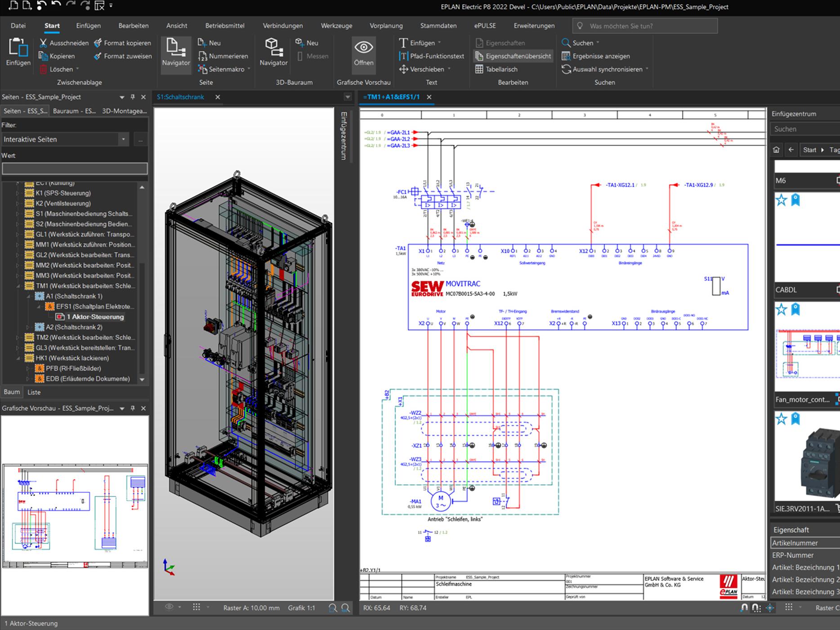Click Ergebnisse anzeigen icon

(x=566, y=56)
